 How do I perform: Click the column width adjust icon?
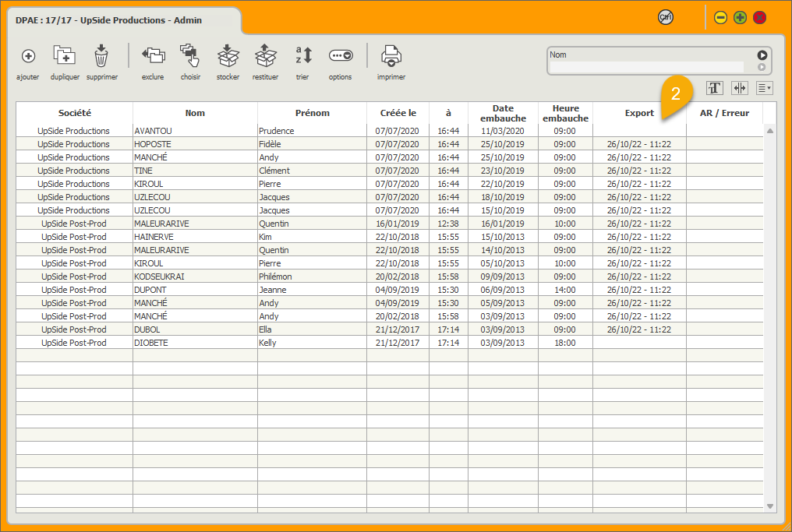click(740, 88)
